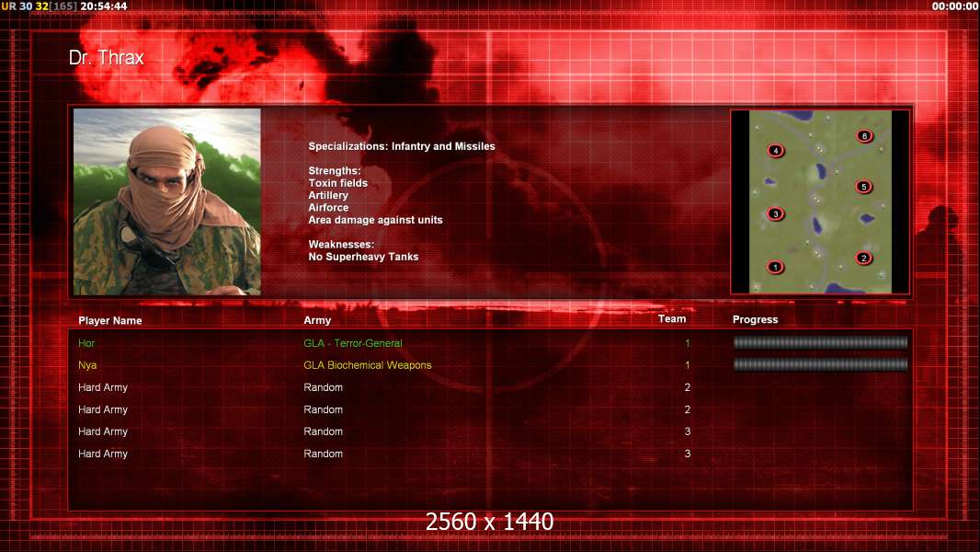Click Artillery strength text
Viewport: 980px width, 552px height.
coord(328,195)
